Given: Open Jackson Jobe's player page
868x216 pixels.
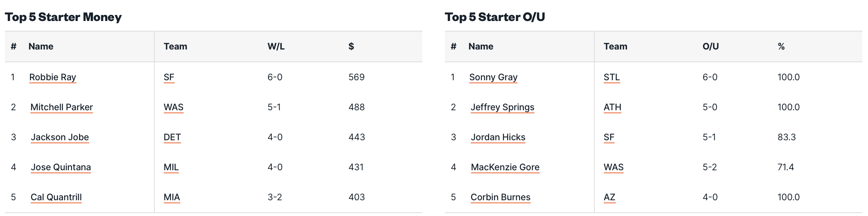Looking at the screenshot, I should (60, 137).
